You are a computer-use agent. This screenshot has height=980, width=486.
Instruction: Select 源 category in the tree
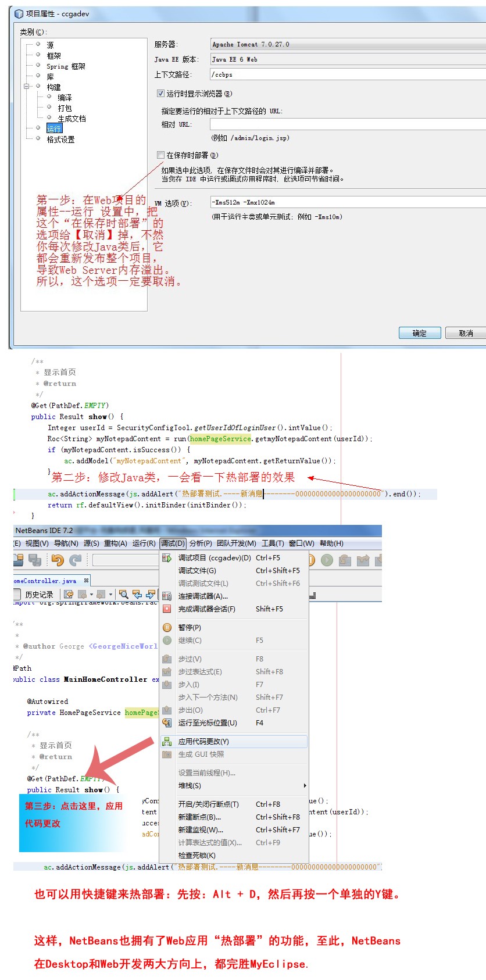(50, 45)
